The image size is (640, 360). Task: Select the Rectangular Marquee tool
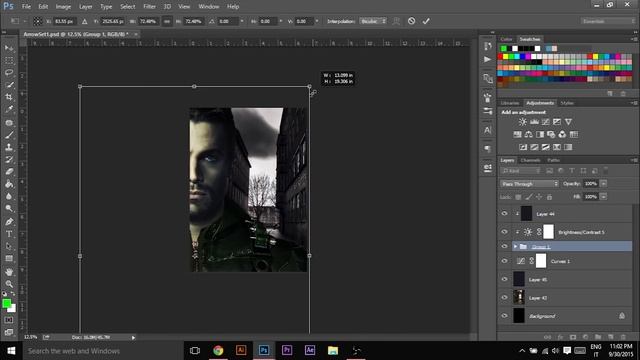click(9, 60)
